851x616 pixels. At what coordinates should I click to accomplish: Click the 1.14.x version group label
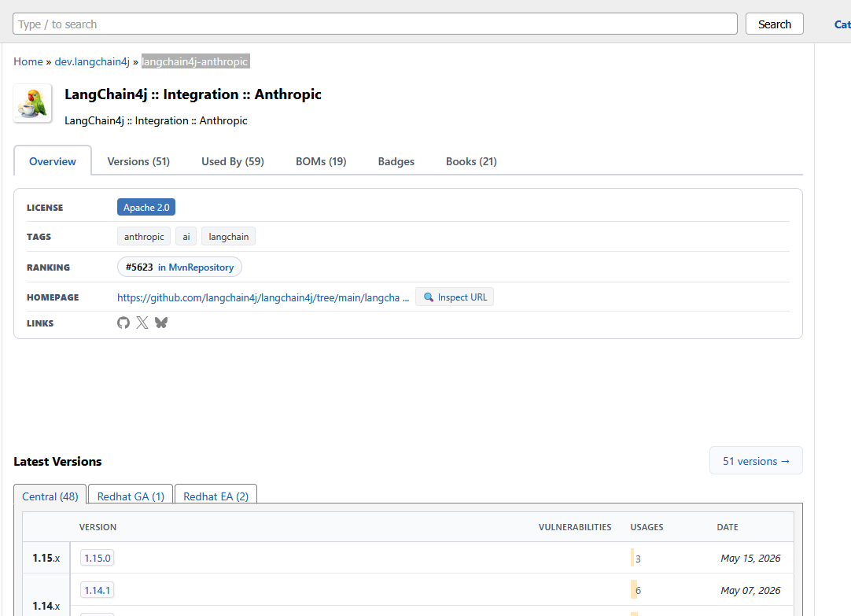(46, 606)
